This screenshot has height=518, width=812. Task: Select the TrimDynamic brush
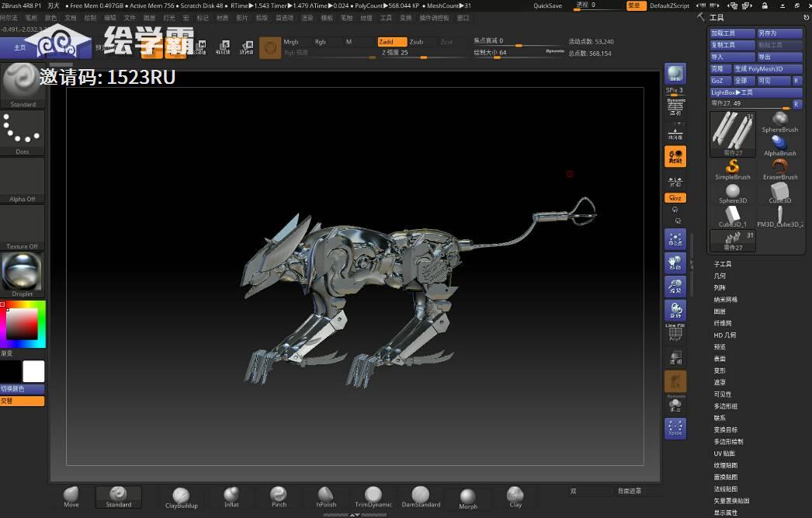(x=373, y=497)
